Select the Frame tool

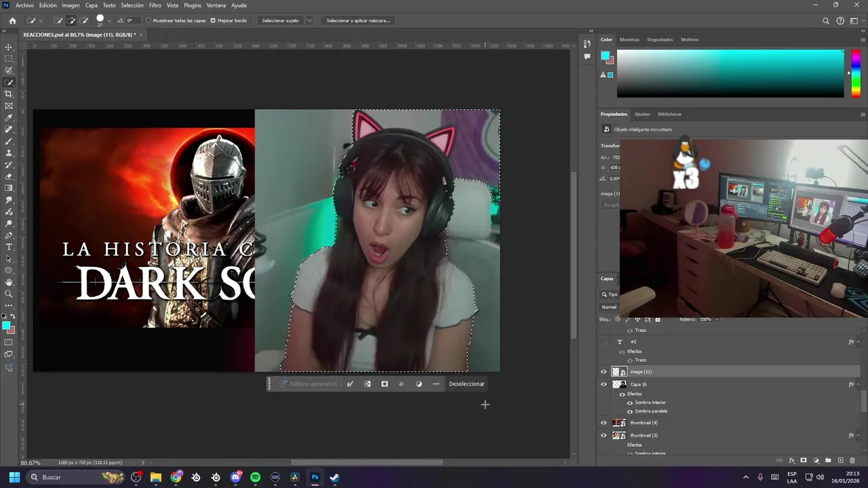point(9,106)
